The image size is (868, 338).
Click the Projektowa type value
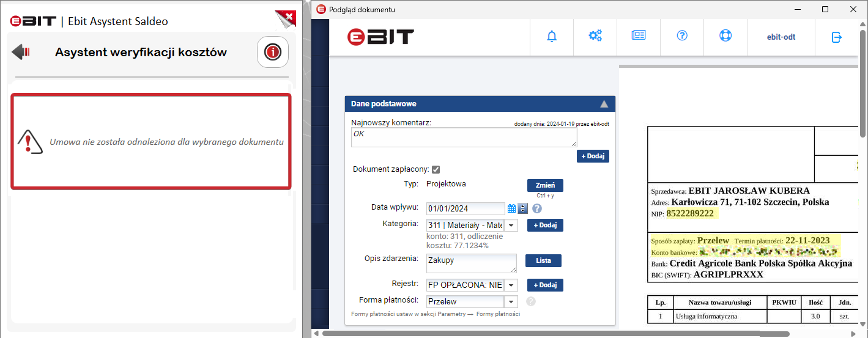447,183
